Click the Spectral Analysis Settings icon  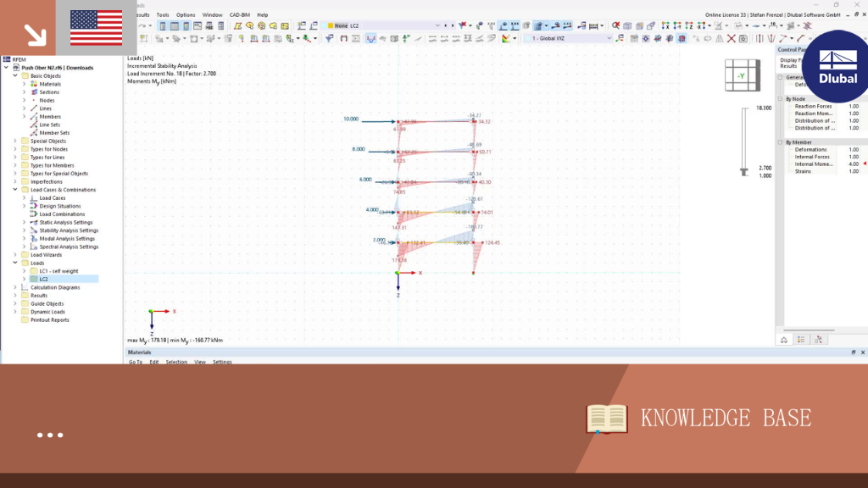pyautogui.click(x=34, y=247)
